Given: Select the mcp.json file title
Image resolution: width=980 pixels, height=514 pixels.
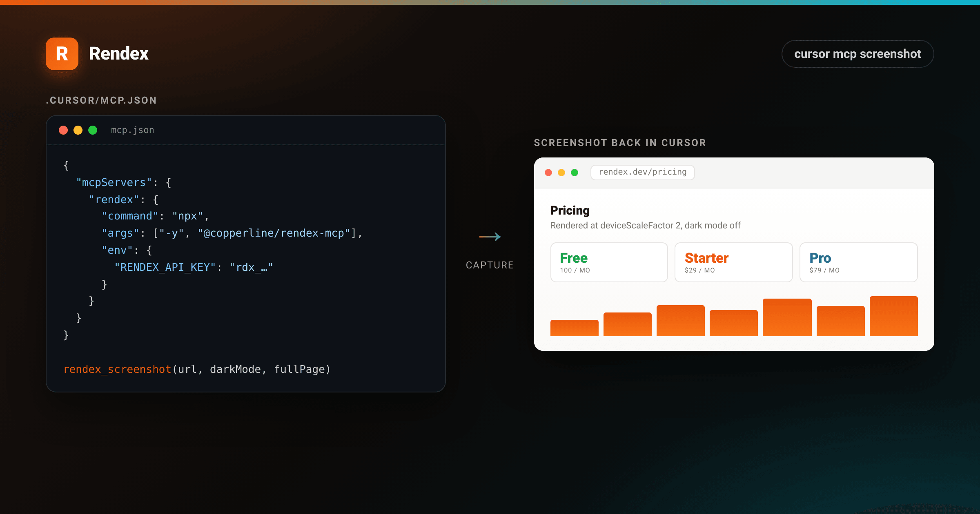Looking at the screenshot, I should tap(133, 130).
